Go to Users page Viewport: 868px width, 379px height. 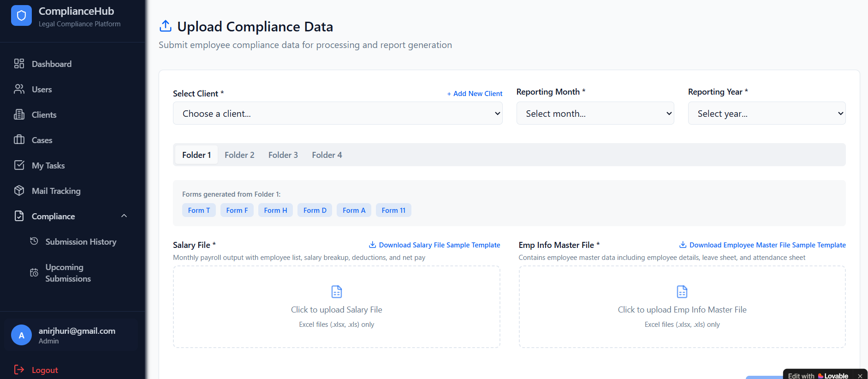point(72,89)
